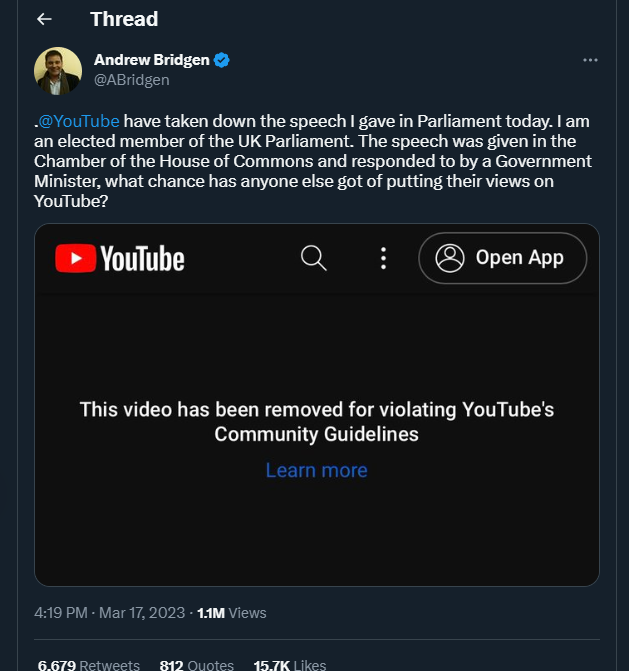
Task: View the 6,679 Retweets list
Action: pyautogui.click(x=89, y=664)
